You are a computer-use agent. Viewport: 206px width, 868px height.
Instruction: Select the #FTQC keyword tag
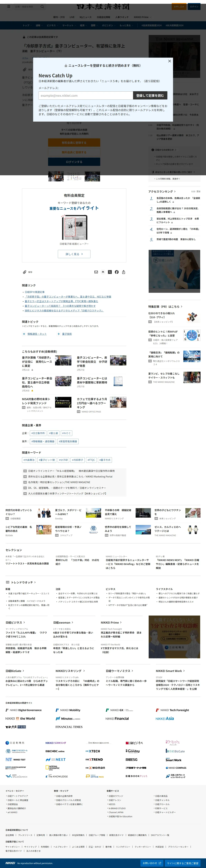coord(91,460)
